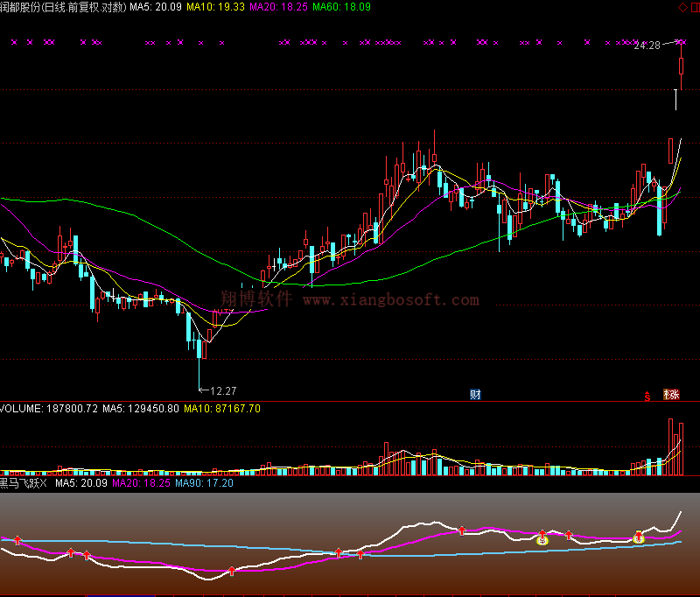Click the volume MA10: 87167.70 label
This screenshot has height=597, width=700.
pos(222,409)
